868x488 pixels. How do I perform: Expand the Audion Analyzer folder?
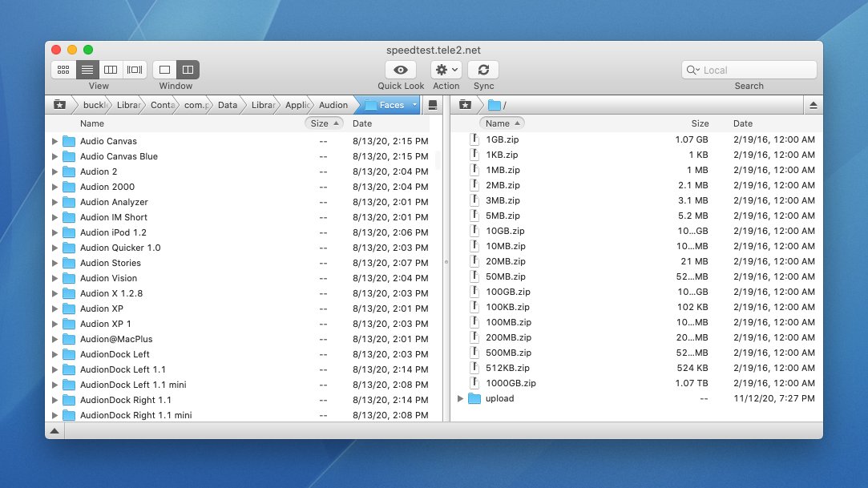coord(55,202)
